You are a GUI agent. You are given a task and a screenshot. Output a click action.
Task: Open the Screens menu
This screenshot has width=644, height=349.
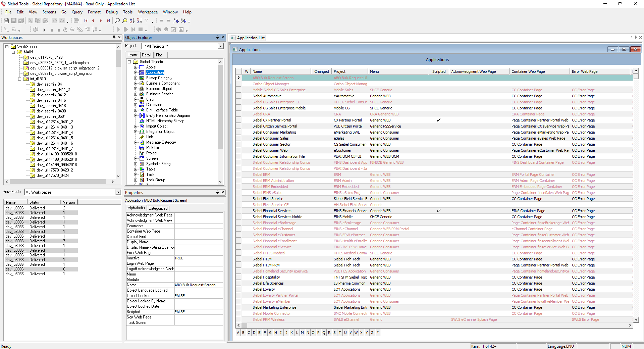(49, 12)
